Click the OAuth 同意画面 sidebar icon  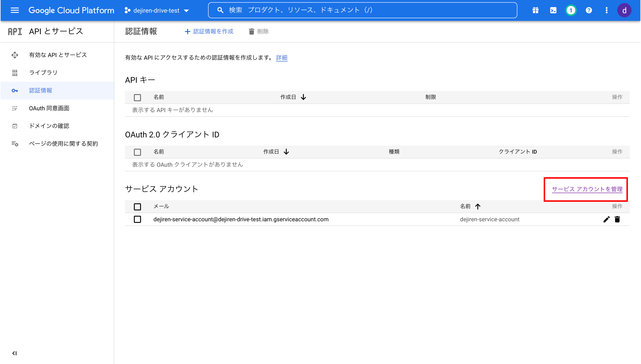point(15,108)
